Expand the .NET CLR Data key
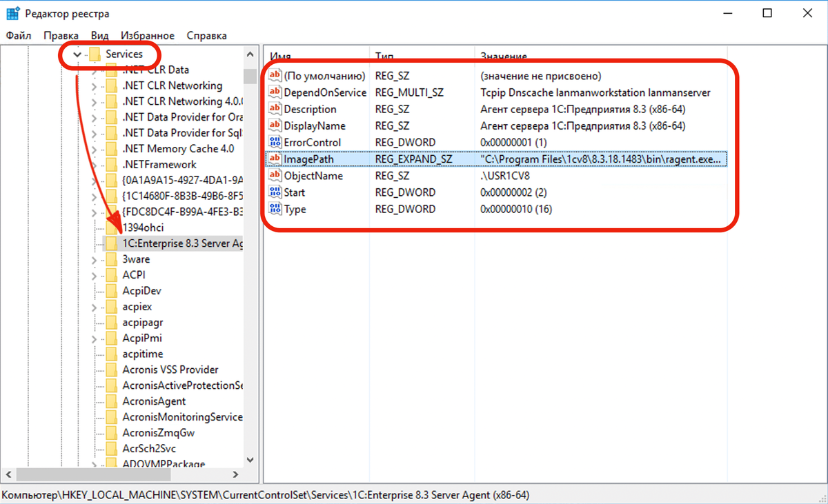Screen dimensions: 828x504 [x=95, y=70]
